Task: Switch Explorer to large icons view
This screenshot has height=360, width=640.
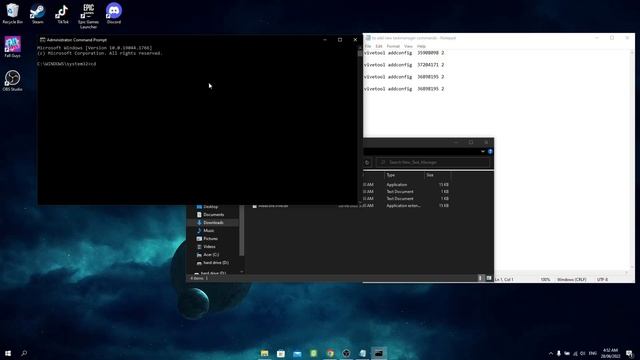Action: point(489,278)
